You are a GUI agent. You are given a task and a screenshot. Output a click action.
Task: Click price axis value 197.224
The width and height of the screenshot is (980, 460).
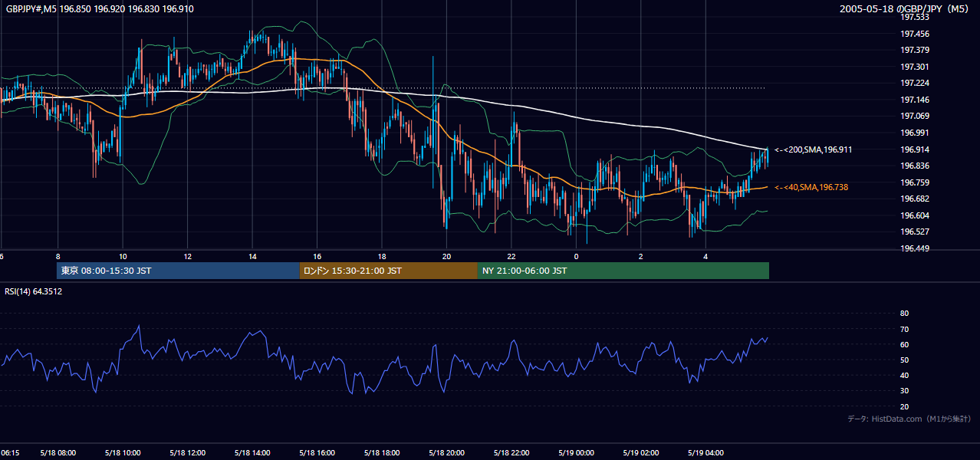[914, 83]
